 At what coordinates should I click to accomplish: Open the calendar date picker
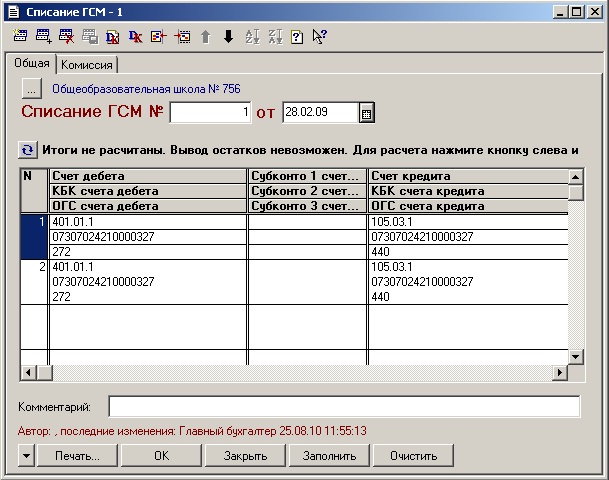(366, 113)
